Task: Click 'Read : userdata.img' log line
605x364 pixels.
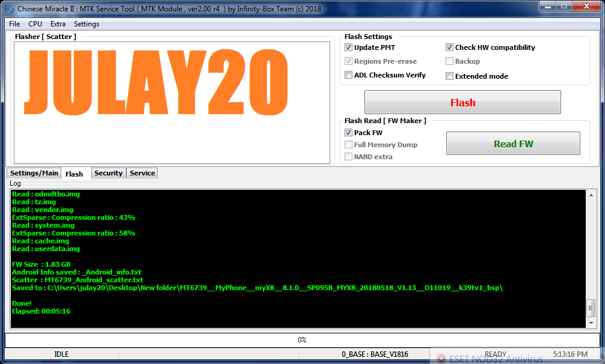Action: 46,249
